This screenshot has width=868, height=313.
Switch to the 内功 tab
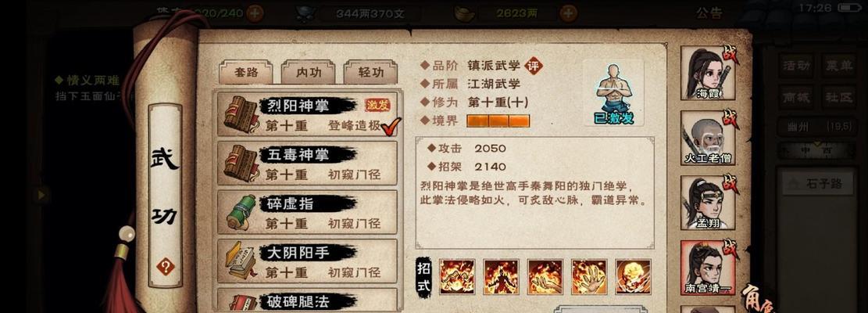click(308, 72)
